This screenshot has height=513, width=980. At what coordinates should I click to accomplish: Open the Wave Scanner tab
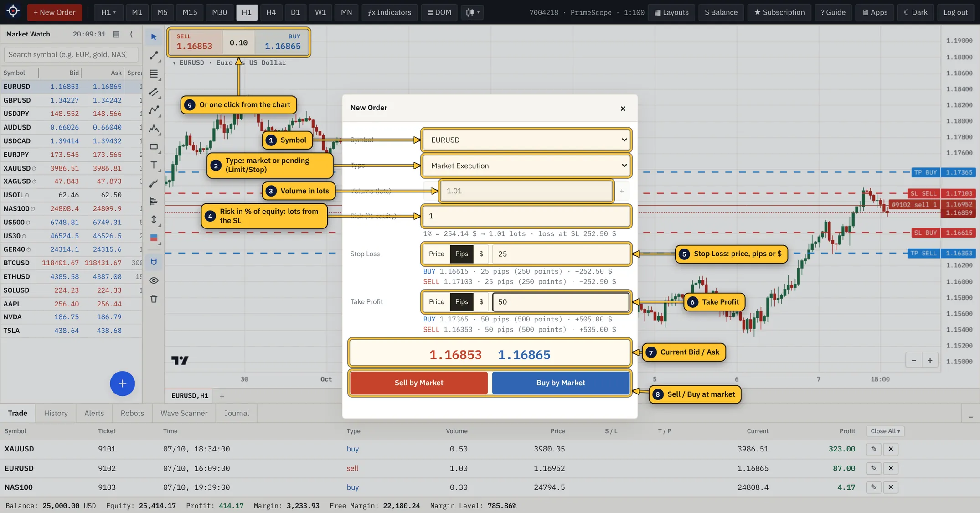pos(184,414)
